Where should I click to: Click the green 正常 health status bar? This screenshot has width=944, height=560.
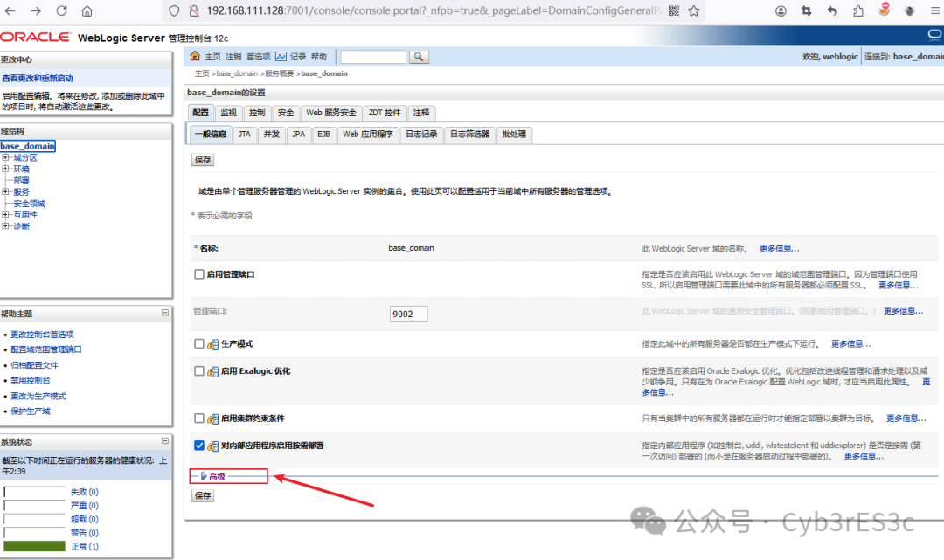34,546
